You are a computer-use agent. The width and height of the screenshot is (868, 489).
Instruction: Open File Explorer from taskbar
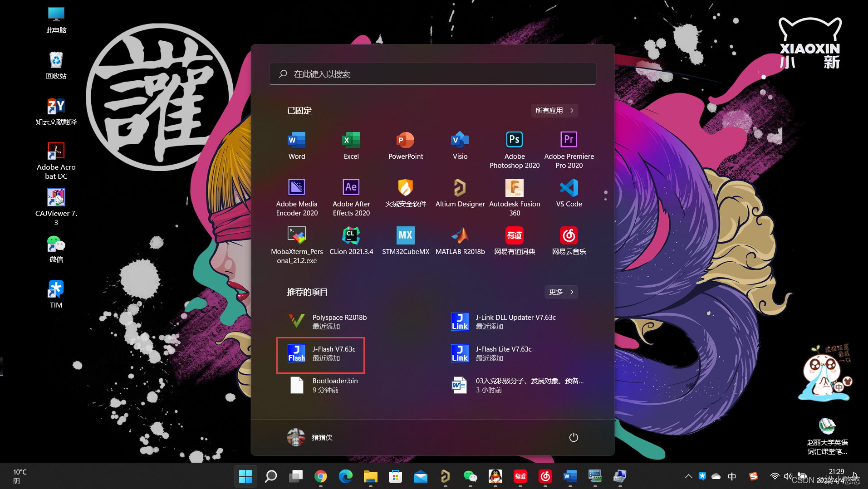coord(371,476)
